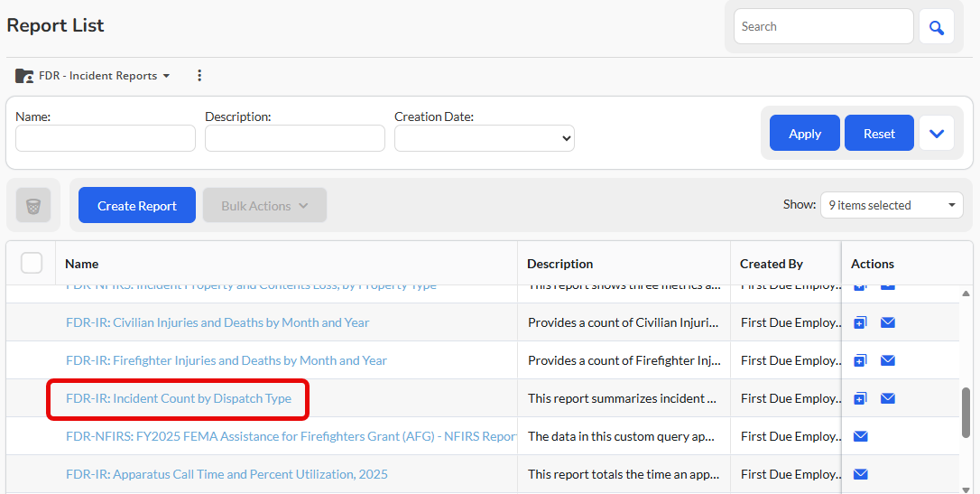Click the Report List page heading
This screenshot has height=494, width=980.
point(55,25)
